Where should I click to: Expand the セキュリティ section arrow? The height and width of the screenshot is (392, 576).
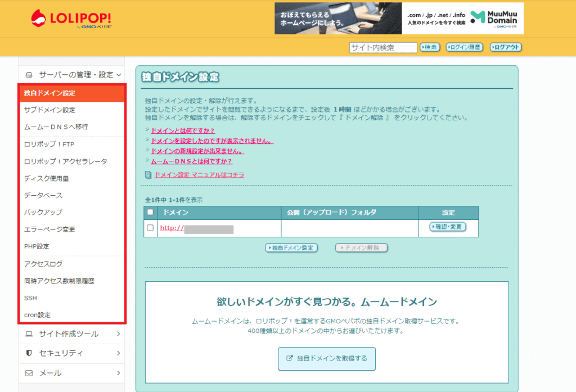pyautogui.click(x=118, y=353)
